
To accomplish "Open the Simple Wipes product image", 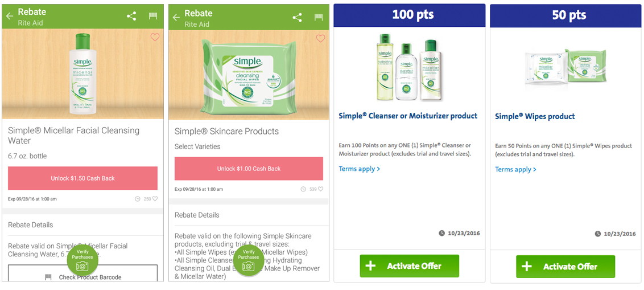I will (565, 68).
